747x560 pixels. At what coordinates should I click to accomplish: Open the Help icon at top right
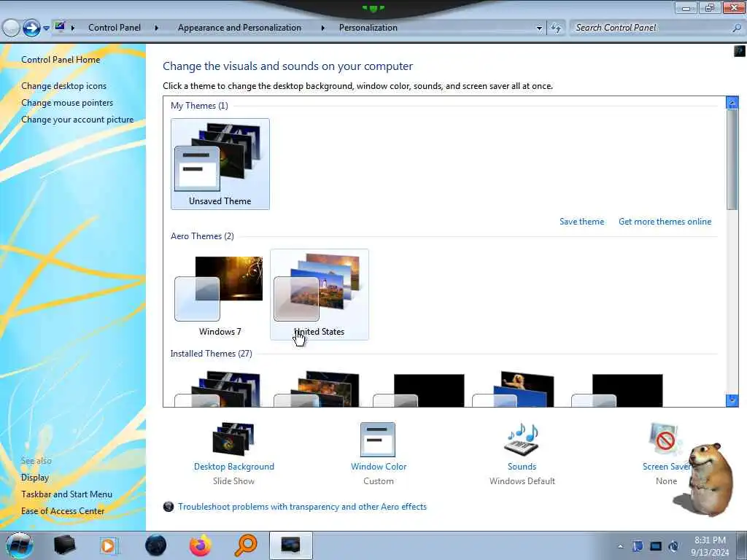[740, 50]
